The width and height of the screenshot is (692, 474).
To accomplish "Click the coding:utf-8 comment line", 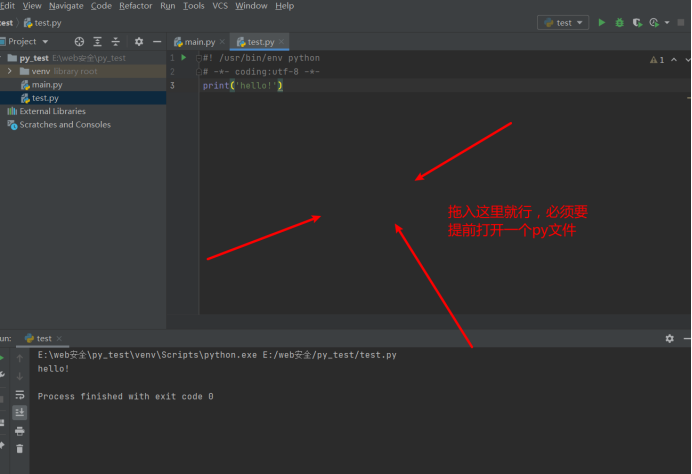I will point(261,71).
